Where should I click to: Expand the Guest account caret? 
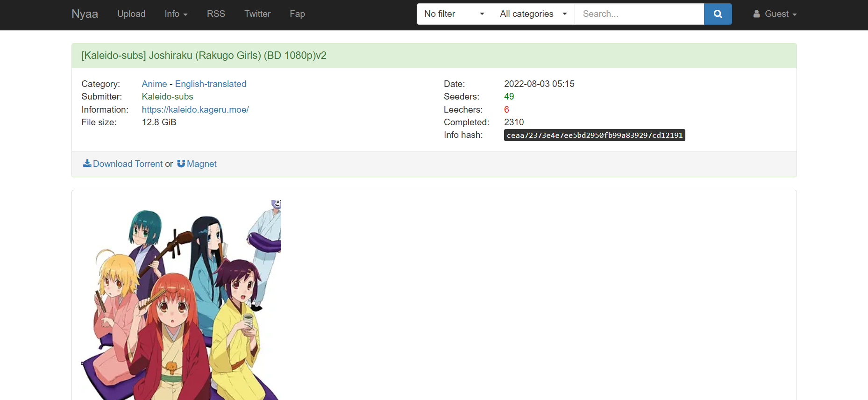[795, 14]
